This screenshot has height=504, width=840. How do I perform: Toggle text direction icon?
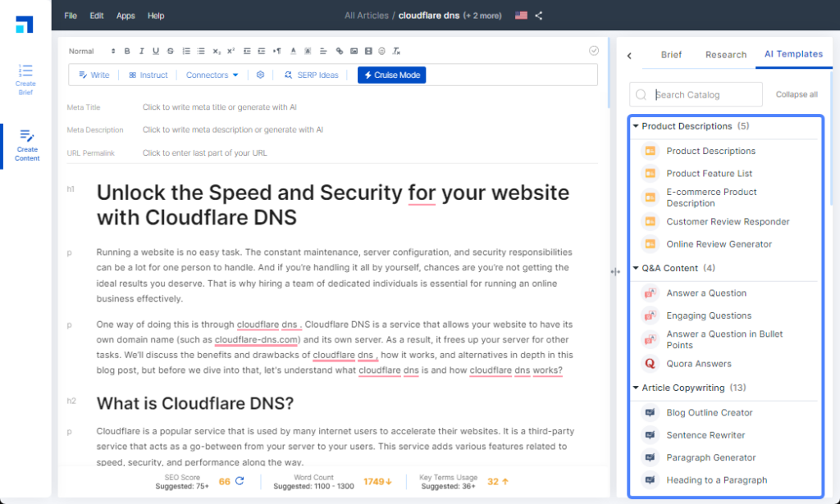click(277, 52)
